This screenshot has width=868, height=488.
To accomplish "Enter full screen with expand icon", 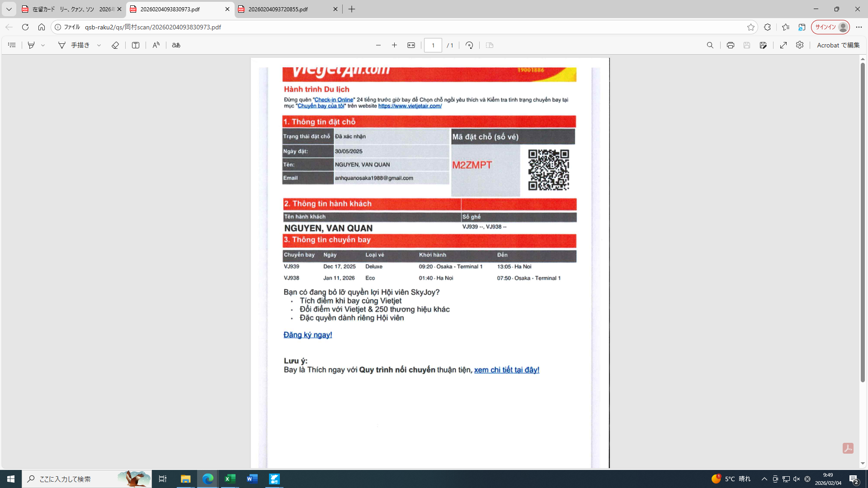I will [783, 45].
